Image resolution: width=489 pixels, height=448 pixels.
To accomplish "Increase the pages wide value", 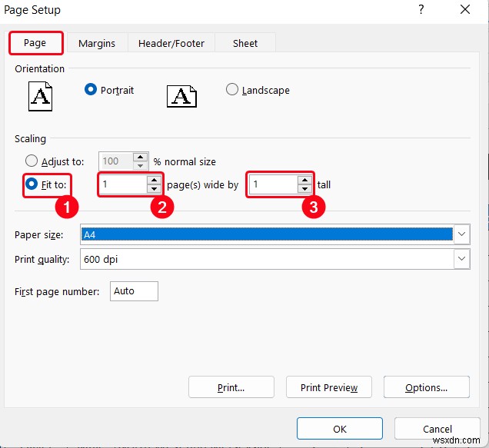I will [154, 180].
